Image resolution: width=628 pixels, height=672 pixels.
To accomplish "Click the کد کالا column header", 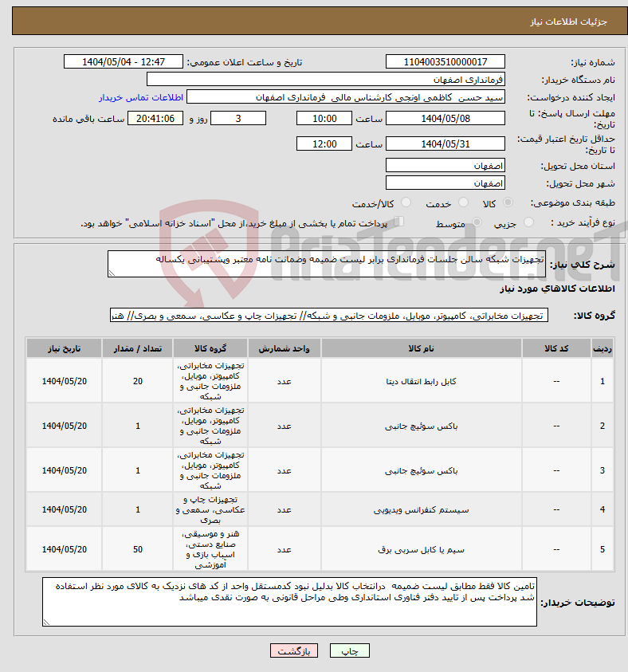I will point(556,348).
